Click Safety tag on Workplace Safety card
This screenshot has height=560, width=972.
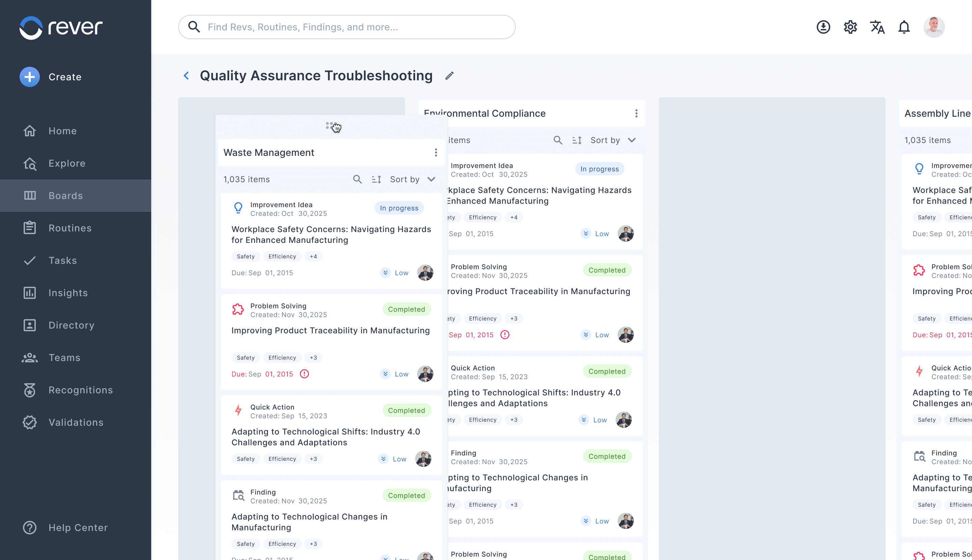tap(245, 256)
